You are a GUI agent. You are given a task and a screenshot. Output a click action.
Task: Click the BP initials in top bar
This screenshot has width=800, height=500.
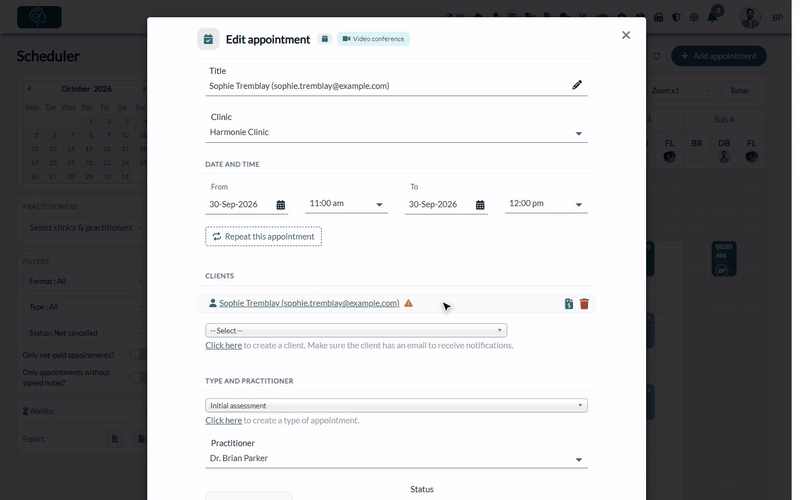click(x=777, y=18)
